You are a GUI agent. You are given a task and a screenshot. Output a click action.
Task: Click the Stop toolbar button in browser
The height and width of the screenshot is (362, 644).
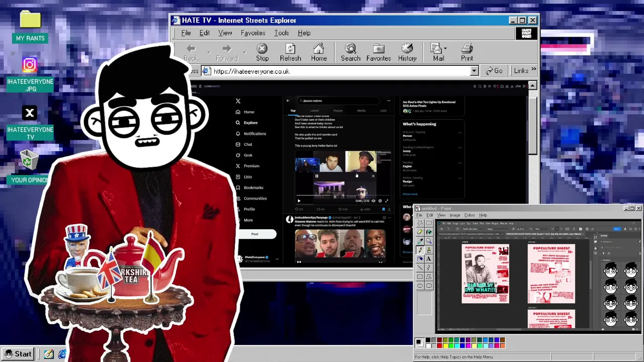(x=262, y=52)
